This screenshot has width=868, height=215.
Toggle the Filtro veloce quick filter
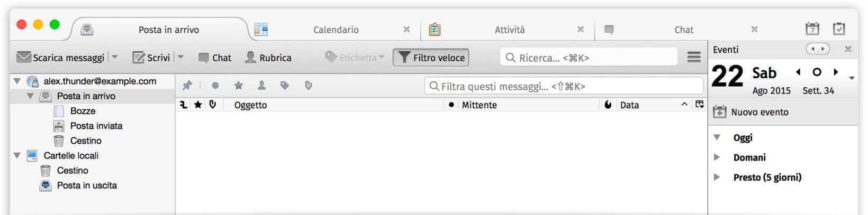[x=431, y=58]
